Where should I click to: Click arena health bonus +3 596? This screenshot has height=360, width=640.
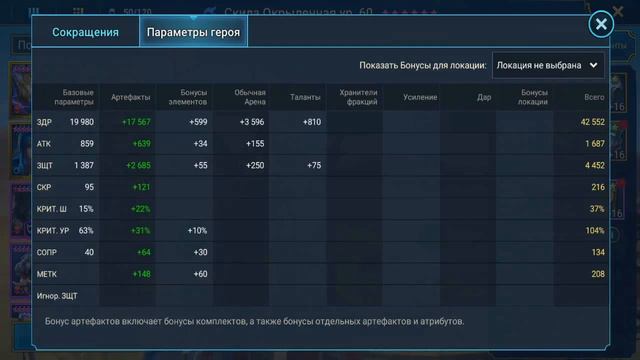[251, 122]
